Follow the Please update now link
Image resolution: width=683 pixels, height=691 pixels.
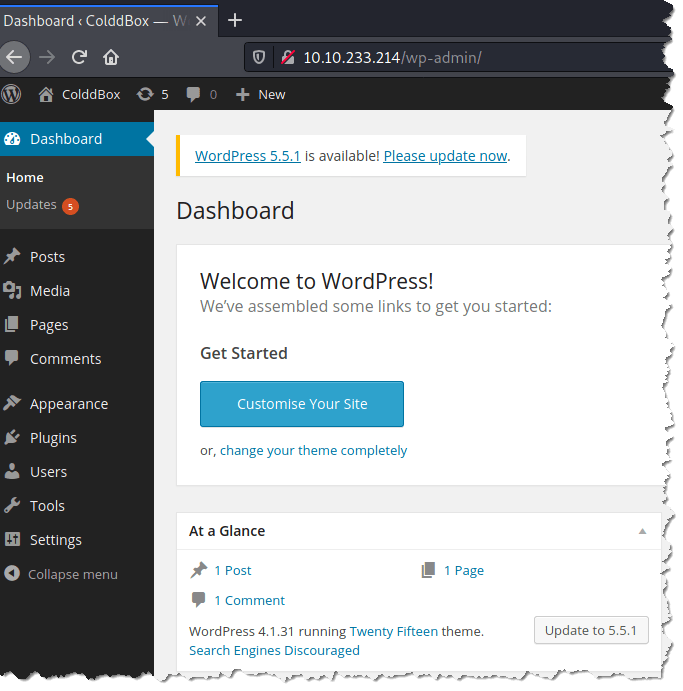445,156
